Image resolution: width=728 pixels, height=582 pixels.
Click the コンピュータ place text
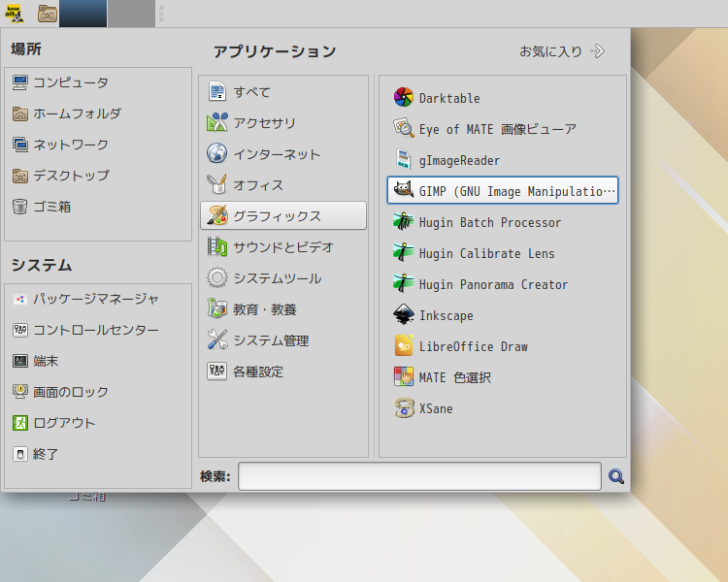tap(71, 82)
